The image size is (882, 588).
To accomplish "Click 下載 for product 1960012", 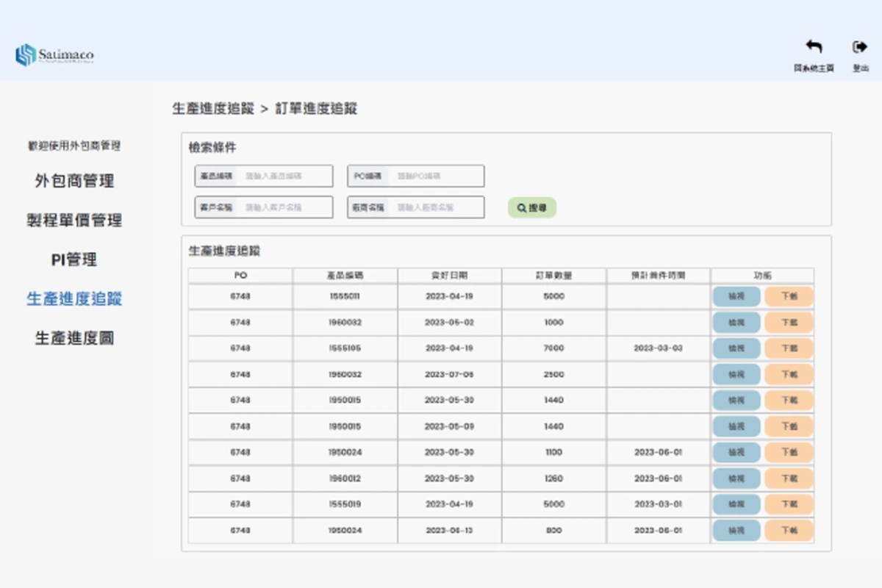I will pos(789,478).
